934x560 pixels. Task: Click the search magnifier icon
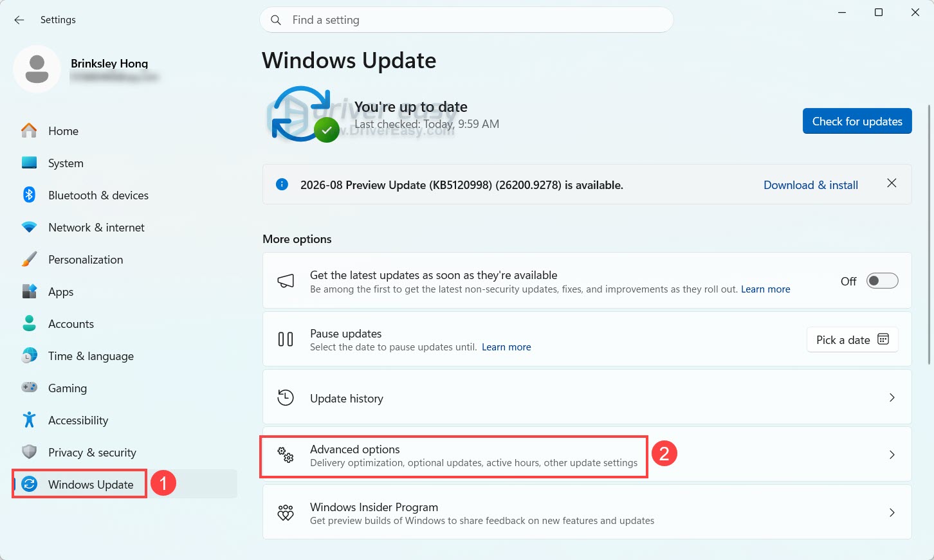(276, 20)
